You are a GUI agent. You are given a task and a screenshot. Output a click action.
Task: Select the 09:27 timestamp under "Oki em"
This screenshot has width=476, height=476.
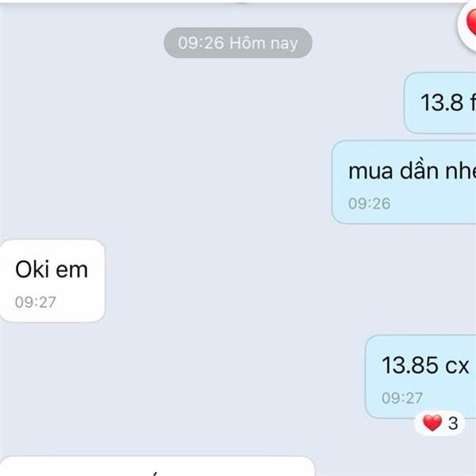click(36, 302)
